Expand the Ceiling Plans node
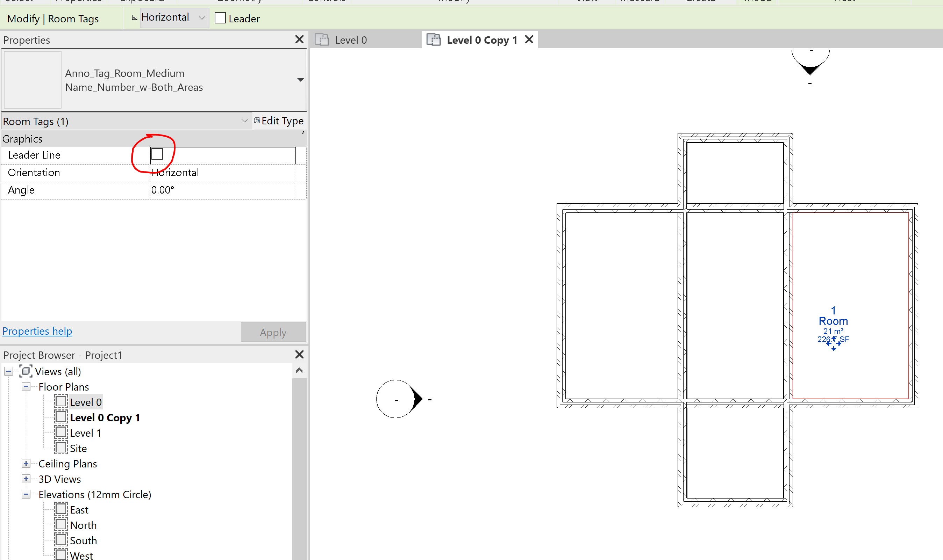Image resolution: width=943 pixels, height=560 pixels. click(x=26, y=463)
